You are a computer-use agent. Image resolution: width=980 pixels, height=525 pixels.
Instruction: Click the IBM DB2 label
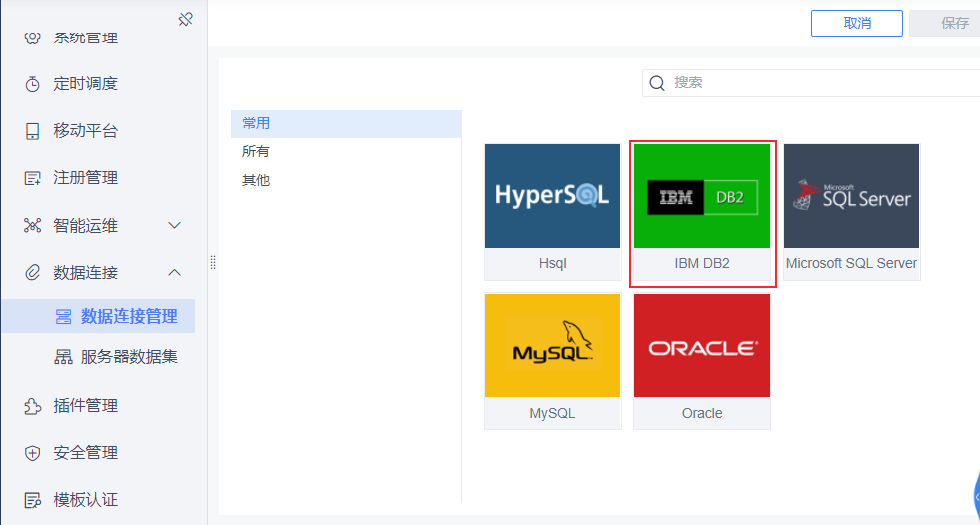(702, 264)
